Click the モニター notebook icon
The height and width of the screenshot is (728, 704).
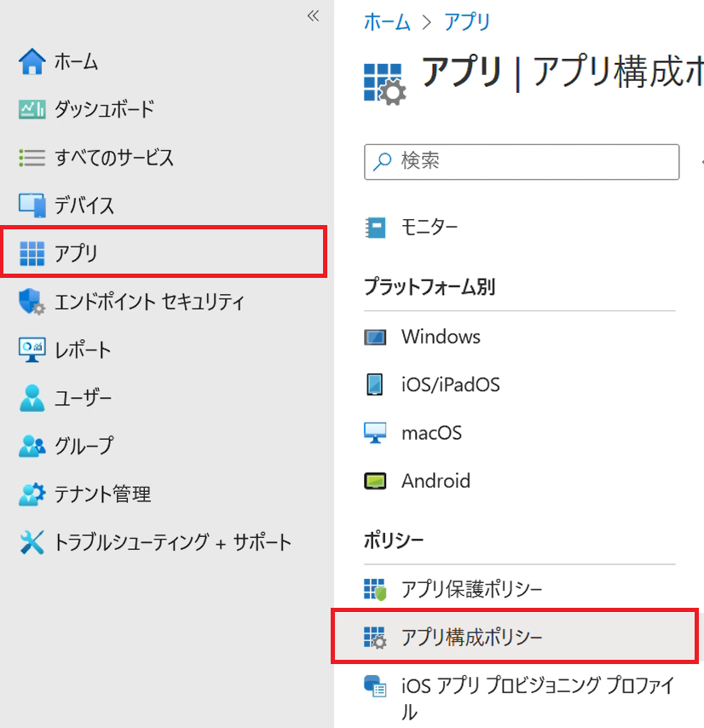coord(375,228)
